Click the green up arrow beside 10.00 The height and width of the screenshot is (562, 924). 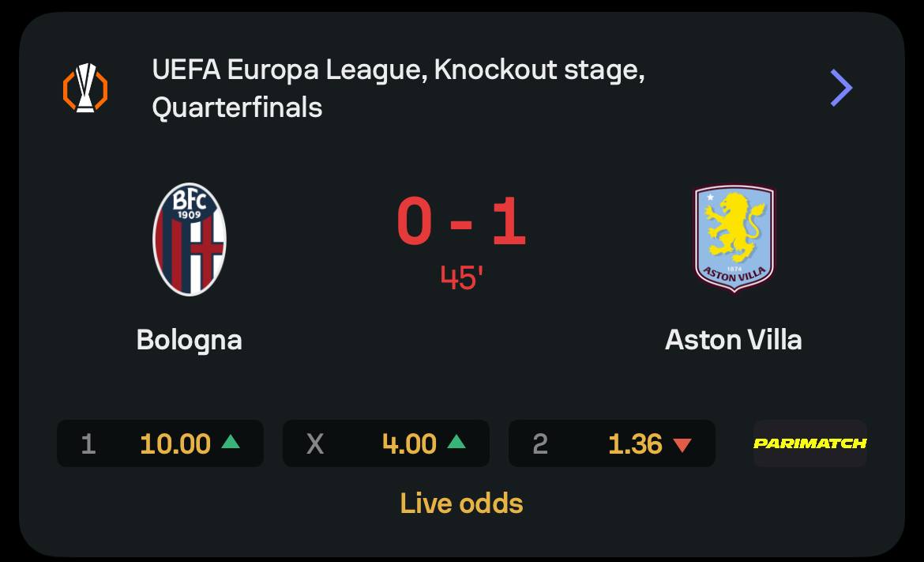point(230,443)
